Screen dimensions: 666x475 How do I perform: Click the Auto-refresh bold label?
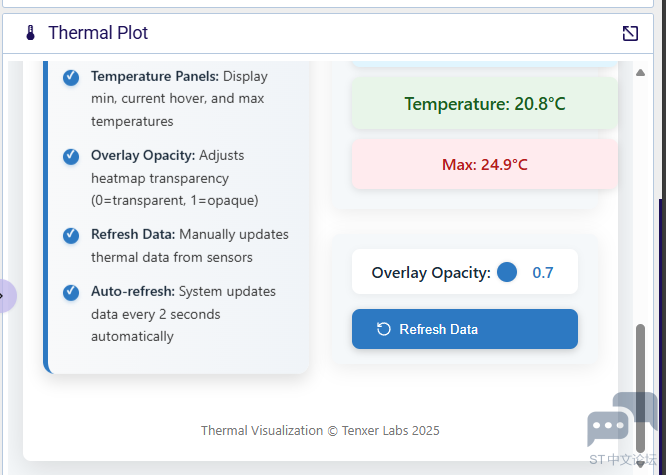133,291
